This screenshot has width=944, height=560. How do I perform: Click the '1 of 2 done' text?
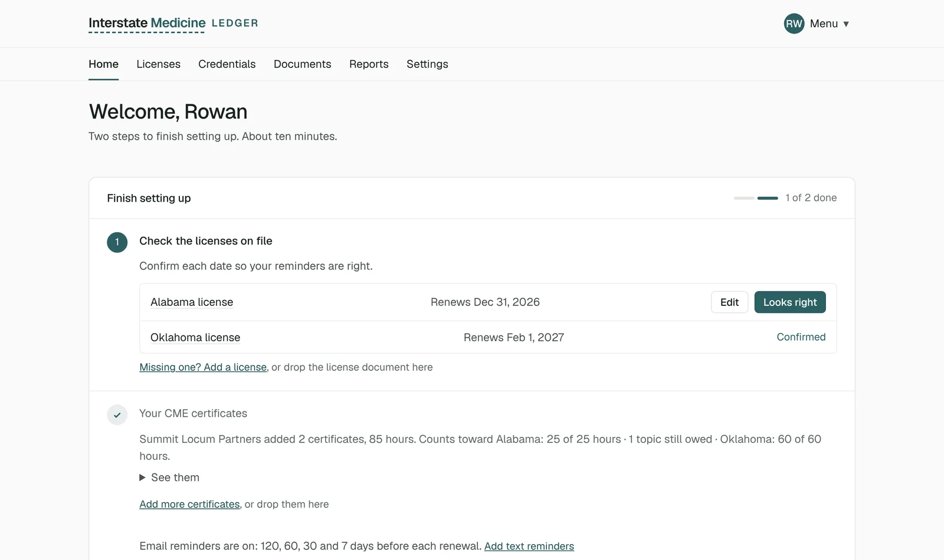coord(811,198)
